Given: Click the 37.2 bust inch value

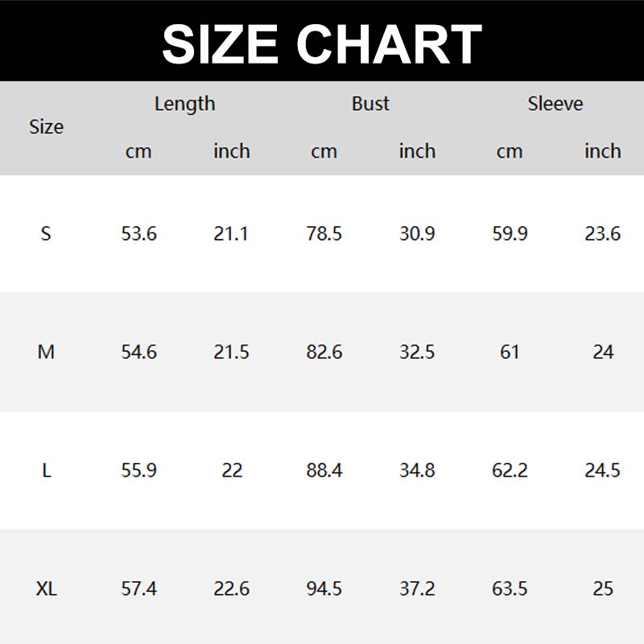Looking at the screenshot, I should [x=417, y=588].
